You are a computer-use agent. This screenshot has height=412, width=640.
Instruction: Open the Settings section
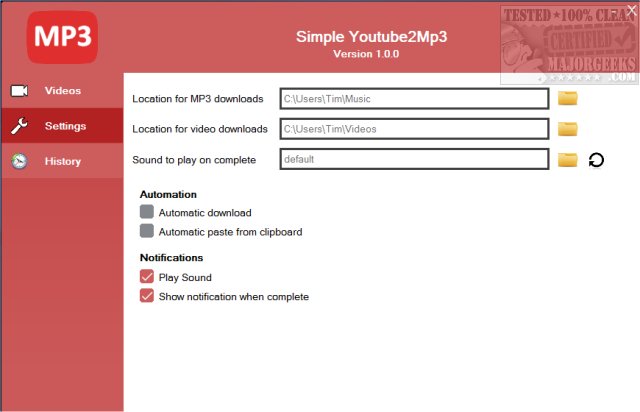62,126
